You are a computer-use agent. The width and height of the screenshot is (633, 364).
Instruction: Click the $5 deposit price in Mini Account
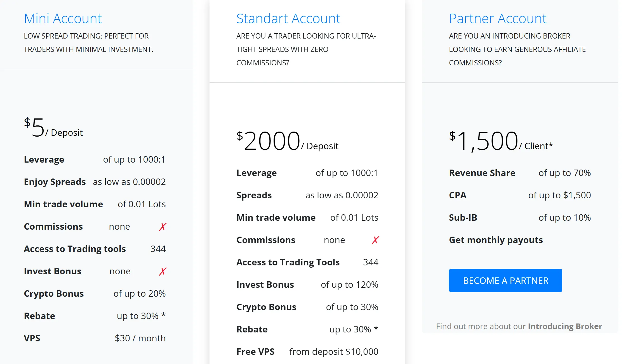coord(53,128)
